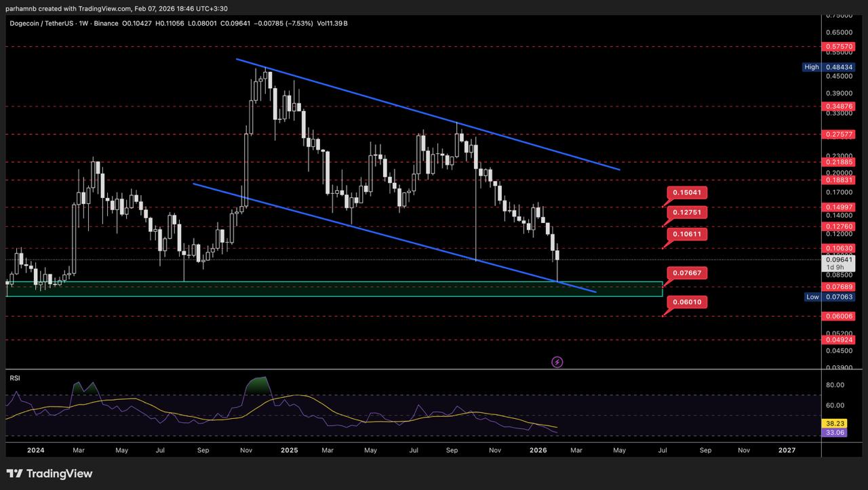Select the 0.07667 red price callout
The width and height of the screenshot is (868, 490).
690,273
